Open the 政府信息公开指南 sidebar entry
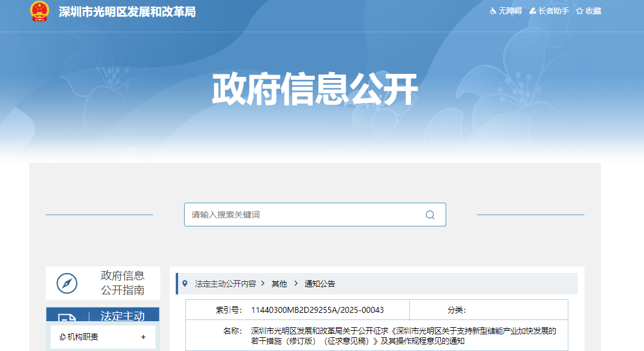This screenshot has height=351, width=644. [122, 283]
